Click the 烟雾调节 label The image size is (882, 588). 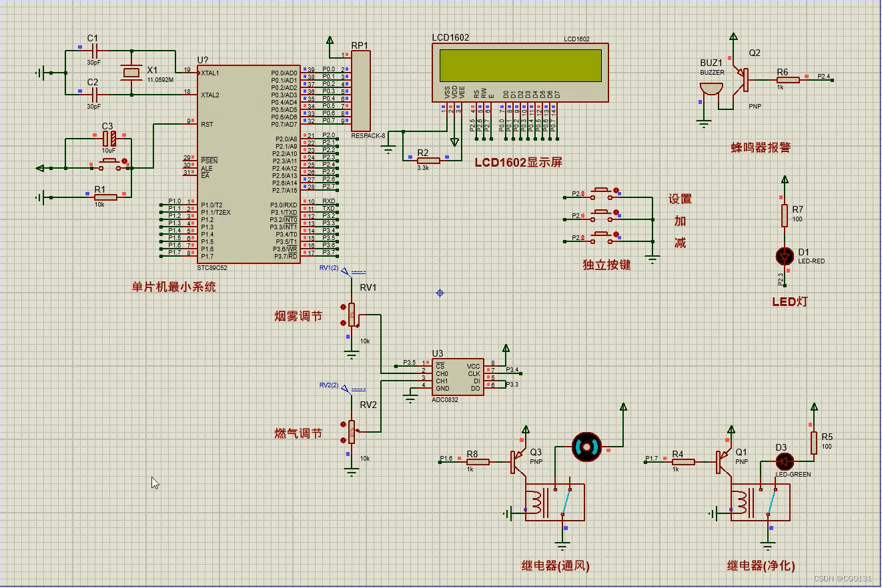[x=298, y=316]
